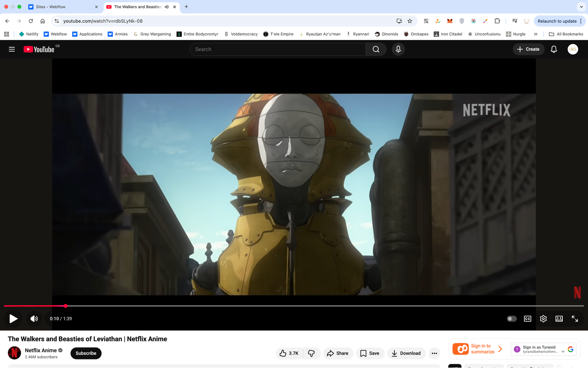Image resolution: width=588 pixels, height=368 pixels.
Task: Go to the browser home page
Action: point(43,21)
